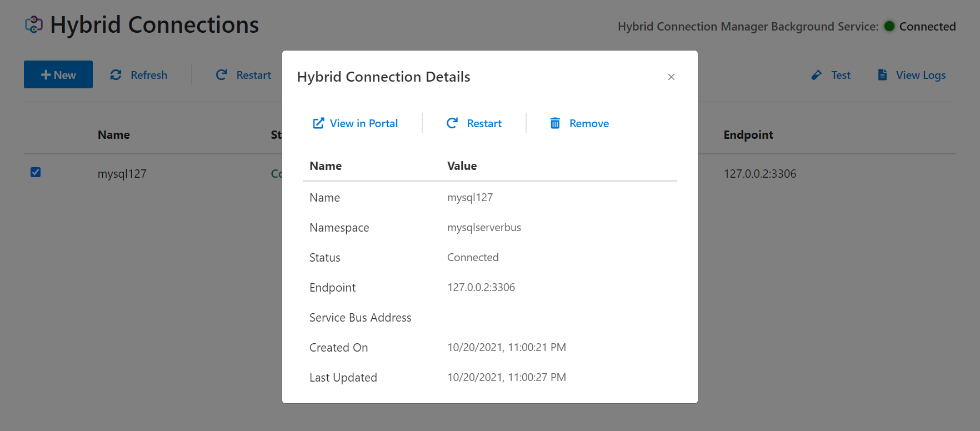Click the View in Portal external-link icon

[x=318, y=123]
